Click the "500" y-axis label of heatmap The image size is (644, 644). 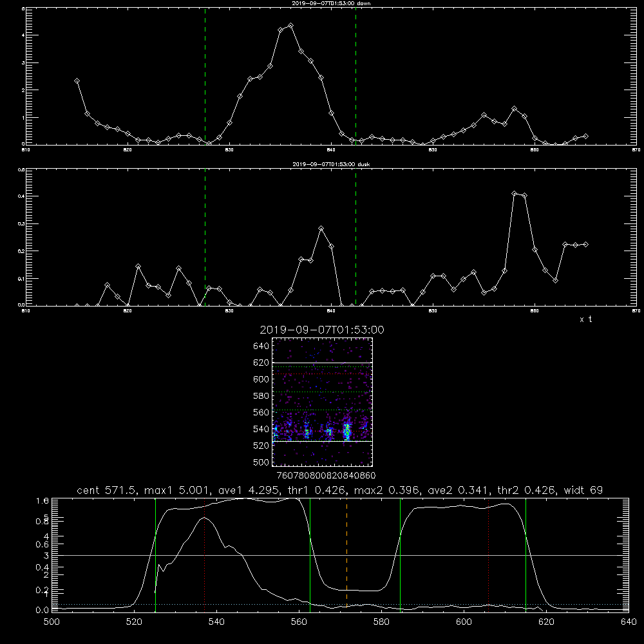point(261,462)
